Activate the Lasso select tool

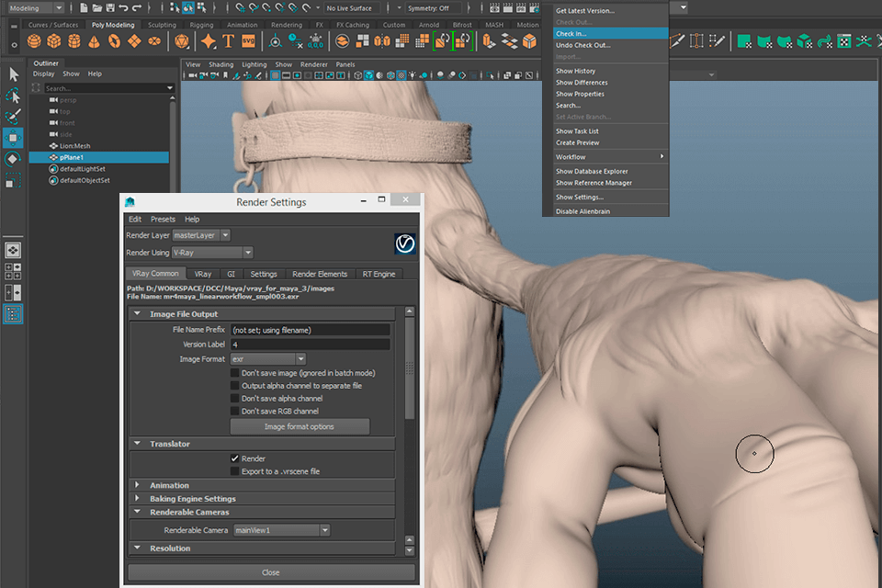coord(13,96)
